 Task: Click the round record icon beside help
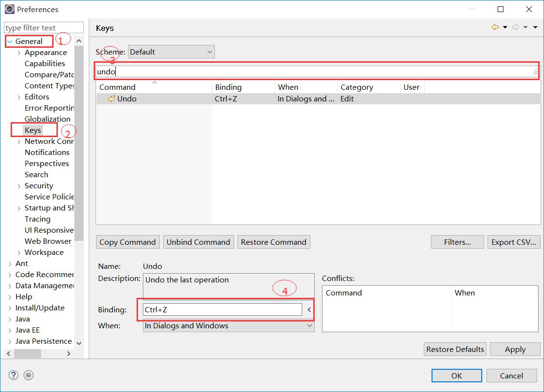coord(29,375)
